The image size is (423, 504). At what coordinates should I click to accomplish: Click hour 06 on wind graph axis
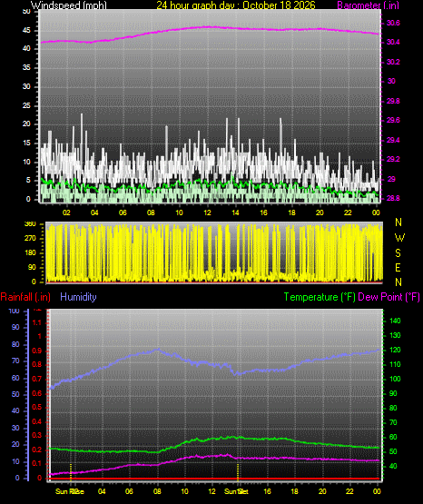point(123,212)
